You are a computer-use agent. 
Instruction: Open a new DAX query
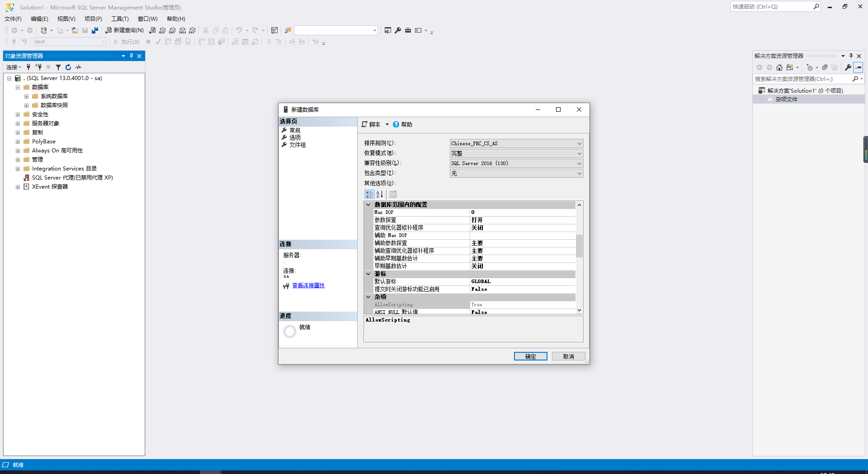point(192,30)
